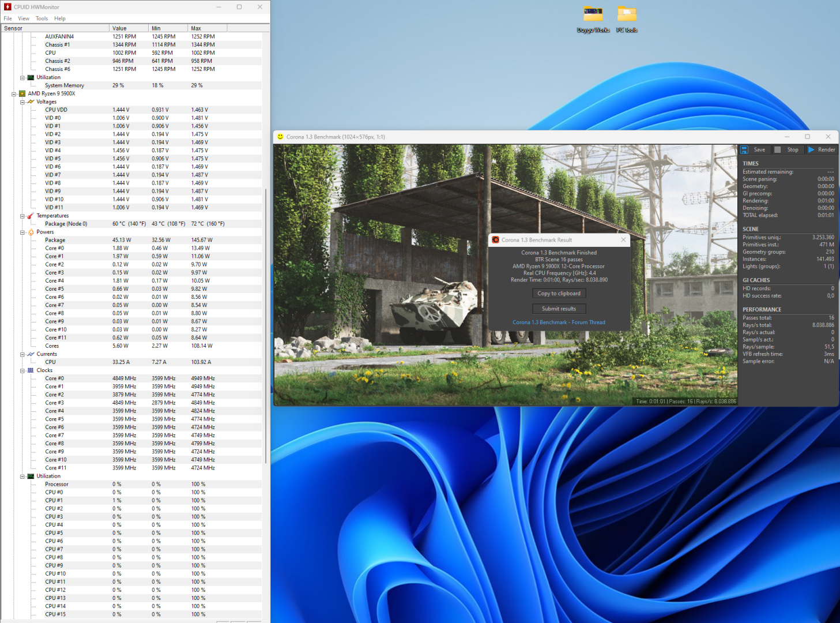
Task: Click the Value column header
Action: [129, 28]
